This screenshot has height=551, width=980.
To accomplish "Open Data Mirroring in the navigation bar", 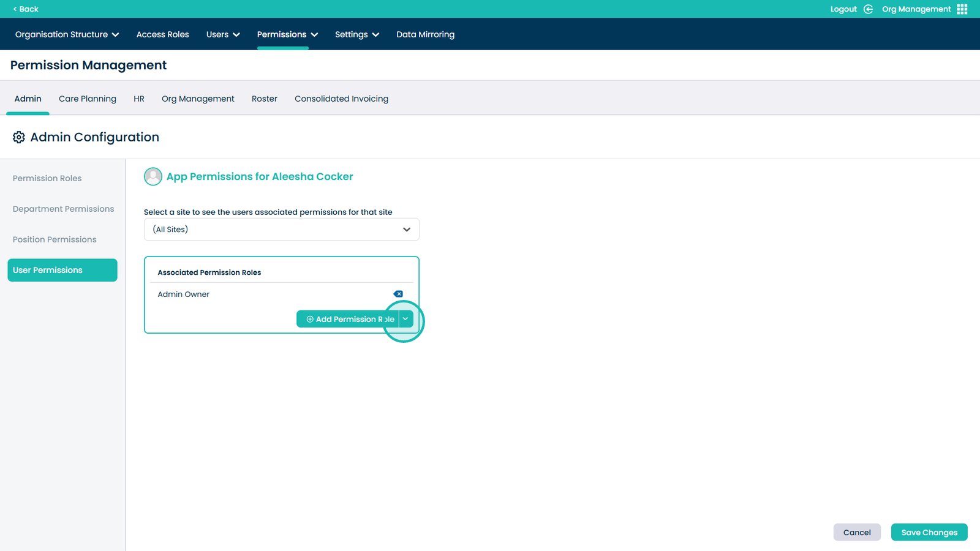I will pos(425,34).
